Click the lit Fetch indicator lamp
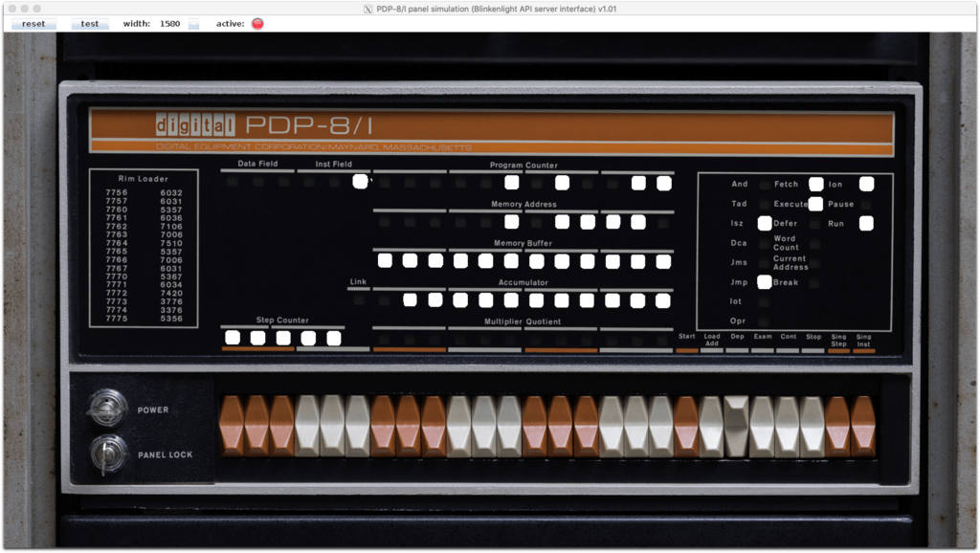This screenshot has height=553, width=980. coord(815,184)
